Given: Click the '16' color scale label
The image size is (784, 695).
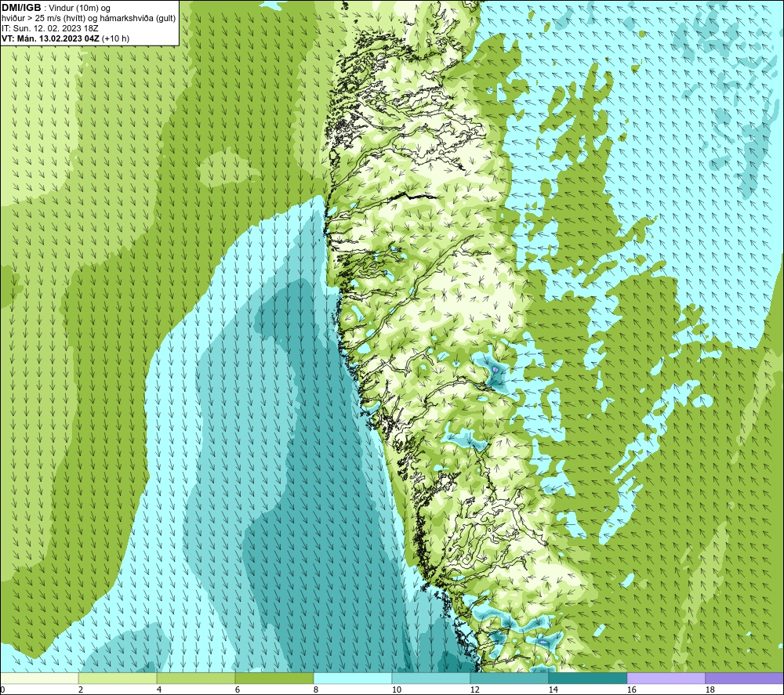Looking at the screenshot, I should [631, 690].
